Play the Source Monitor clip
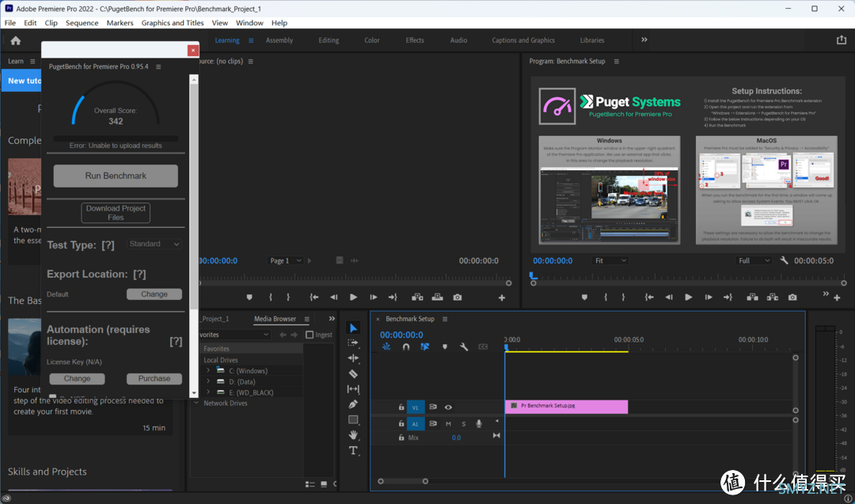 (353, 297)
